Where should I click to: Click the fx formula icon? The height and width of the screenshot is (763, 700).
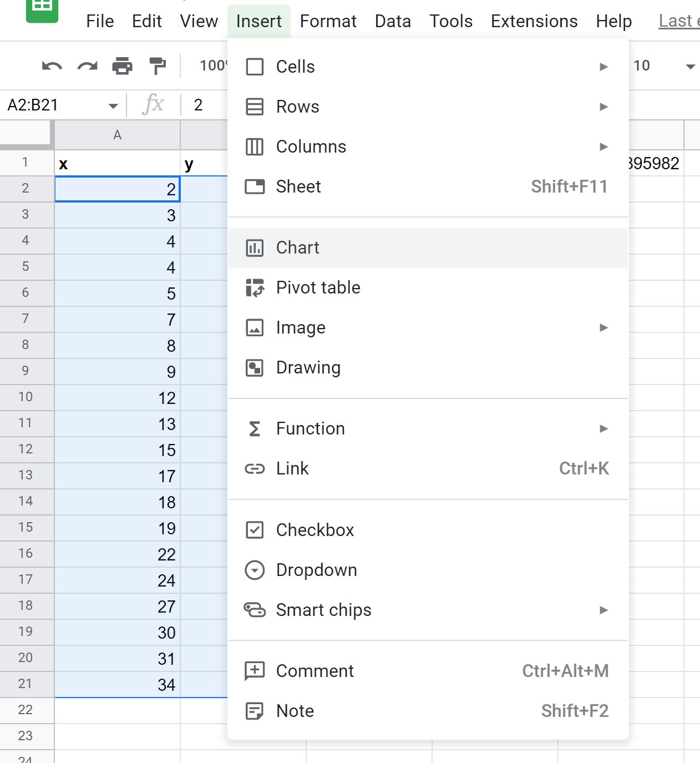(153, 104)
